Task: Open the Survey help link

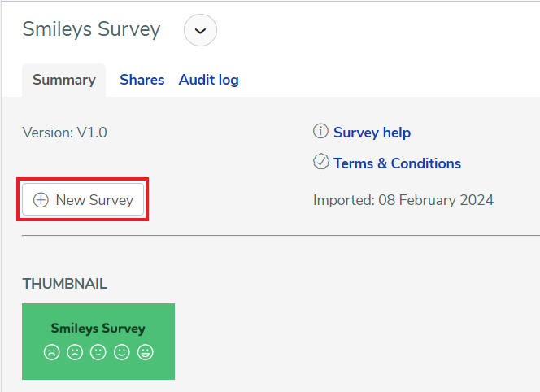Action: [x=372, y=133]
